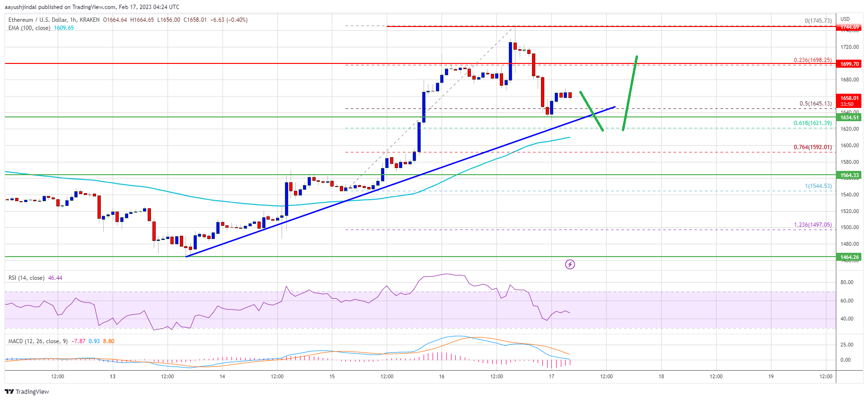Click date 17 on the time axis
Viewport: 868px width, 400px height.
pos(551,377)
